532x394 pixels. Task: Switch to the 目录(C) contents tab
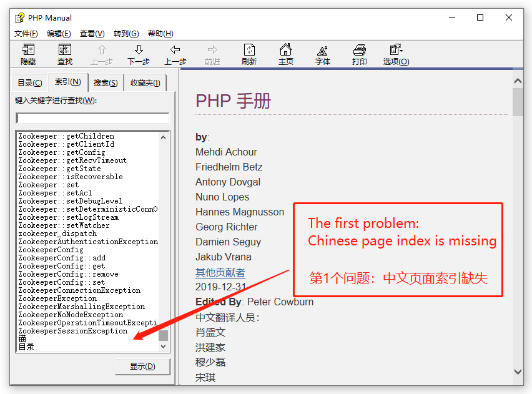click(30, 83)
